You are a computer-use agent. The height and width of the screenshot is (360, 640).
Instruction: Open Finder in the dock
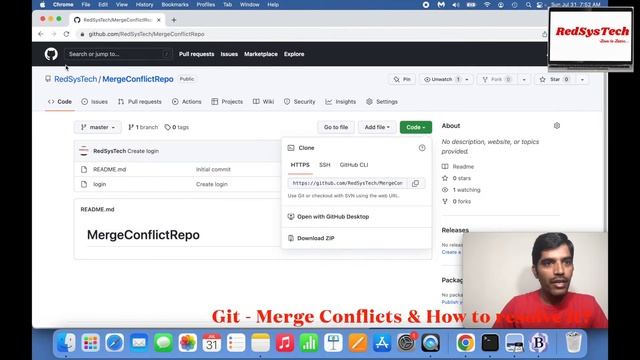66,342
